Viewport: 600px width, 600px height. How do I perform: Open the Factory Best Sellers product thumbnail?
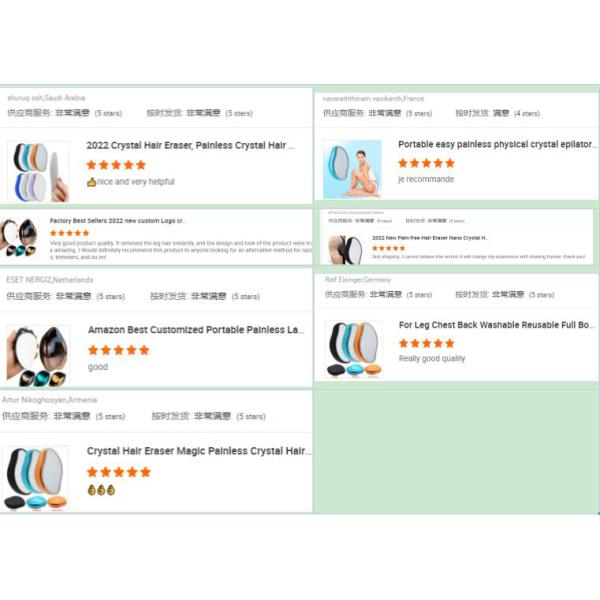coord(19,237)
